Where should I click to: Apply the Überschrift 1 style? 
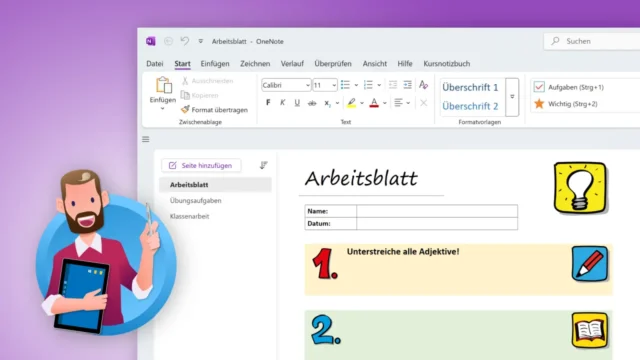(470, 87)
